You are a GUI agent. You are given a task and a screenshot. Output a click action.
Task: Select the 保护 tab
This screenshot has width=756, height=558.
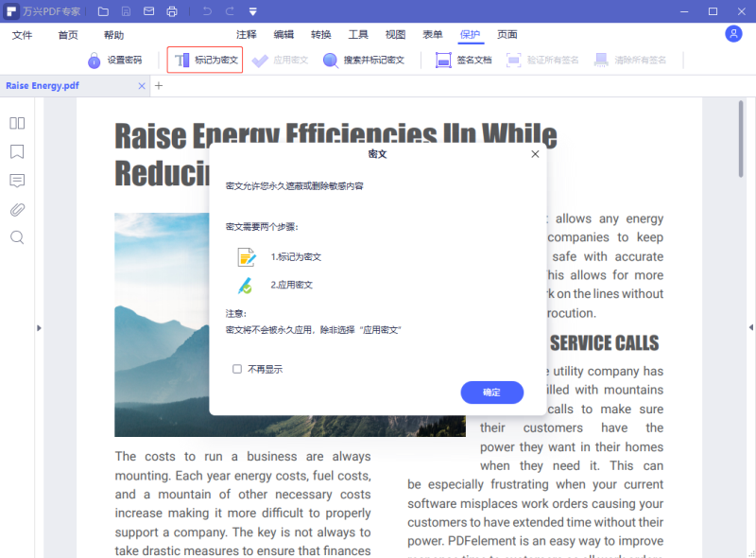pos(470,34)
